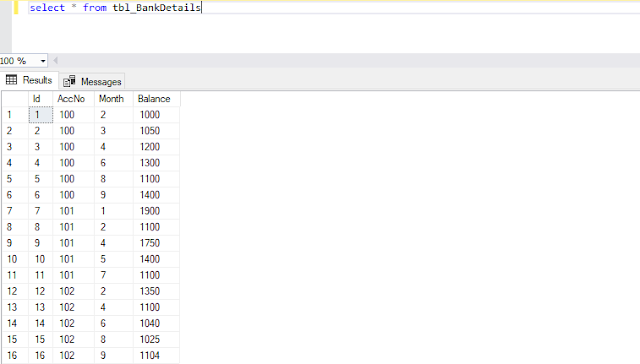640x364 pixels.
Task: Click the horizontal scroll left arrow
Action: [56, 61]
